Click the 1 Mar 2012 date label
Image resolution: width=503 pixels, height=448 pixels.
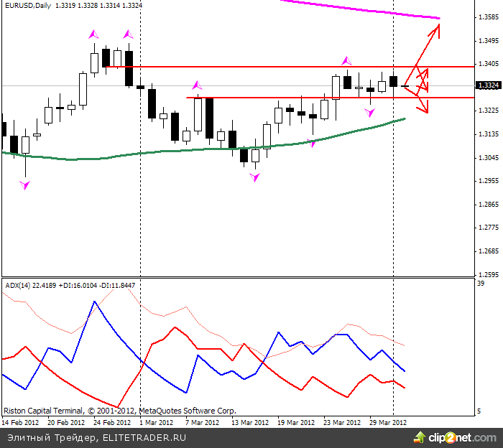click(156, 422)
